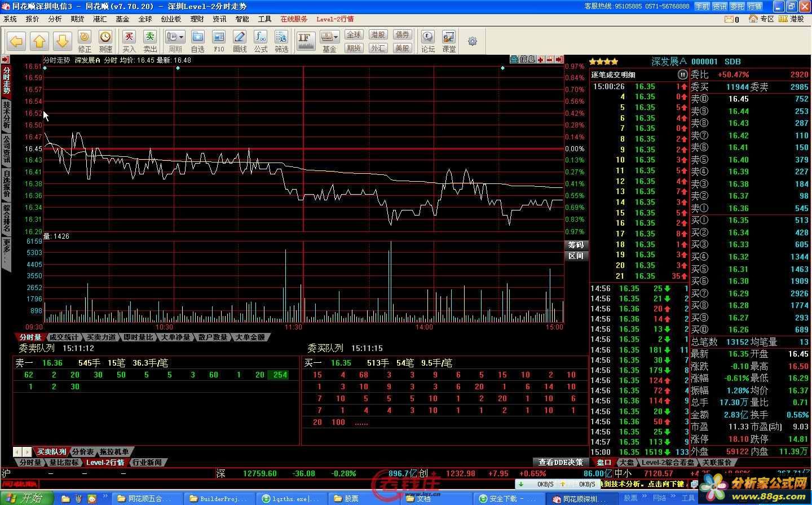Switch to the 成交统计 indicator tab

click(x=63, y=337)
